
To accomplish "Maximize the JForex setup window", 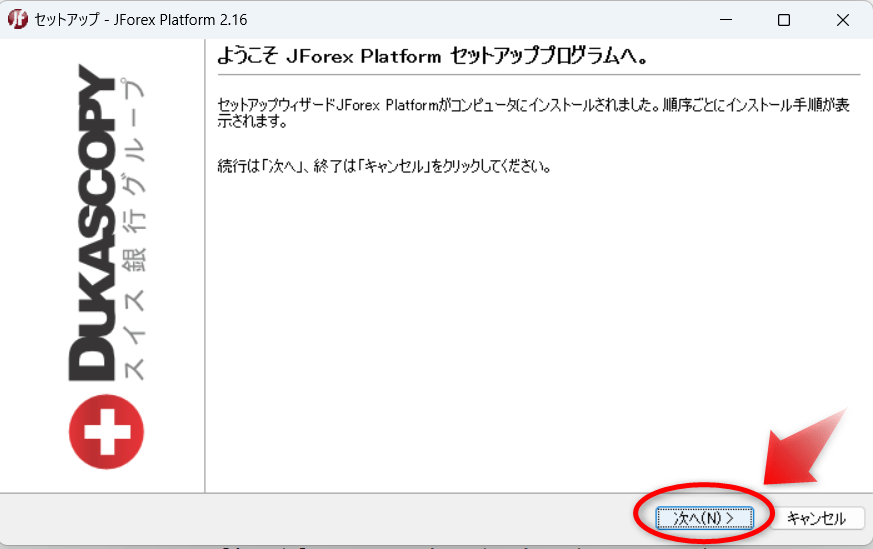I will click(784, 20).
